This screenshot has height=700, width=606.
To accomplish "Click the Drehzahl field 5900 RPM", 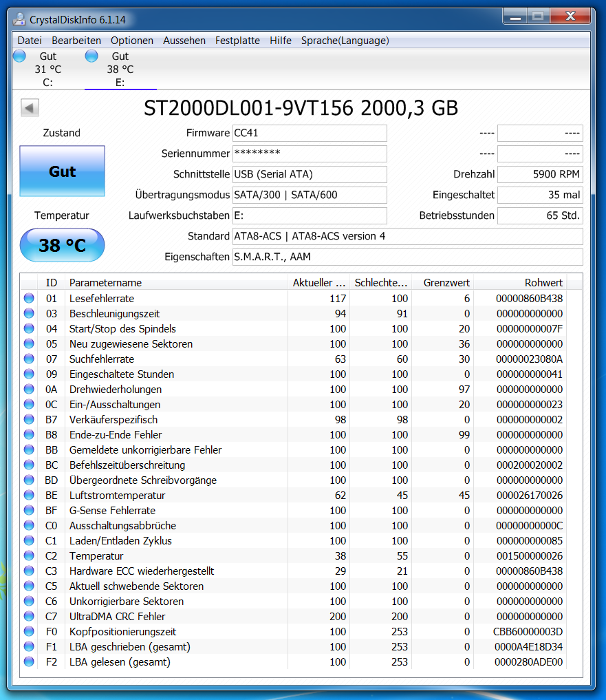I will [540, 174].
